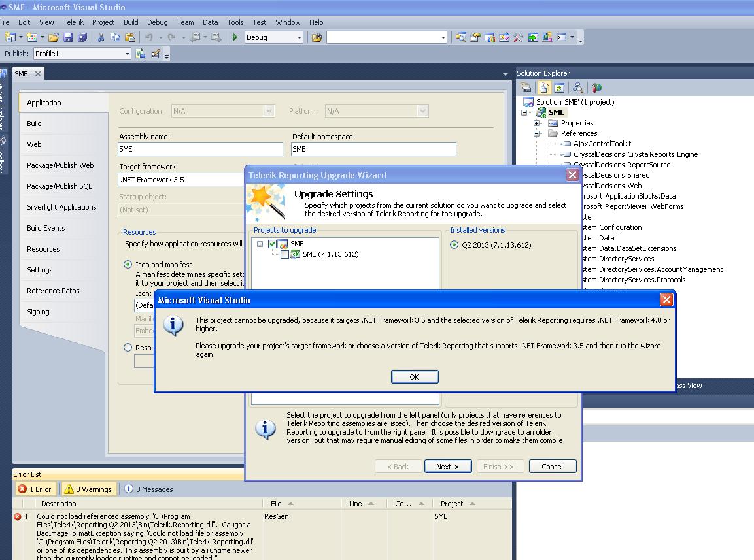Collapse SME project in Solution Explorer

(524, 112)
